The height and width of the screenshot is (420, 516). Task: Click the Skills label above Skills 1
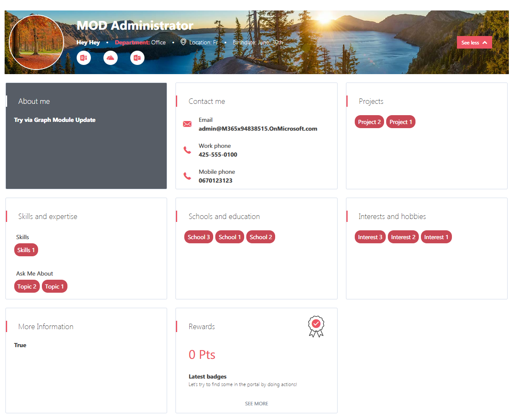tap(23, 237)
